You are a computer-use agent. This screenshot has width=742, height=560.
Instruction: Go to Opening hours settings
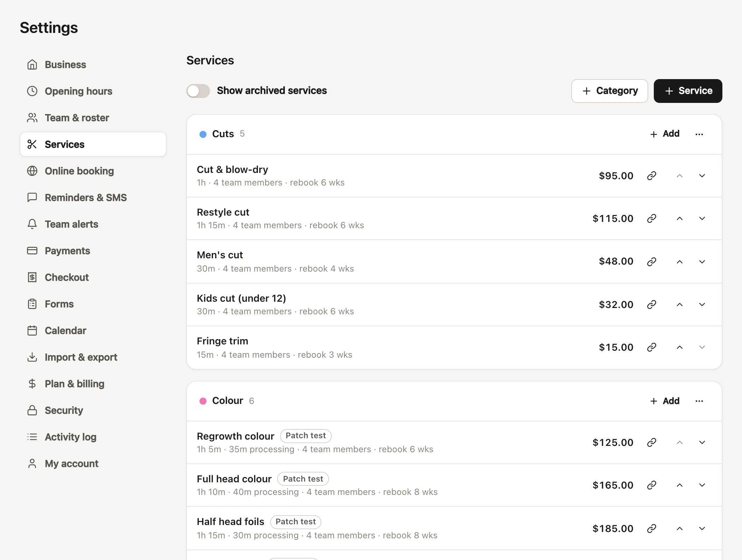[x=93, y=91]
